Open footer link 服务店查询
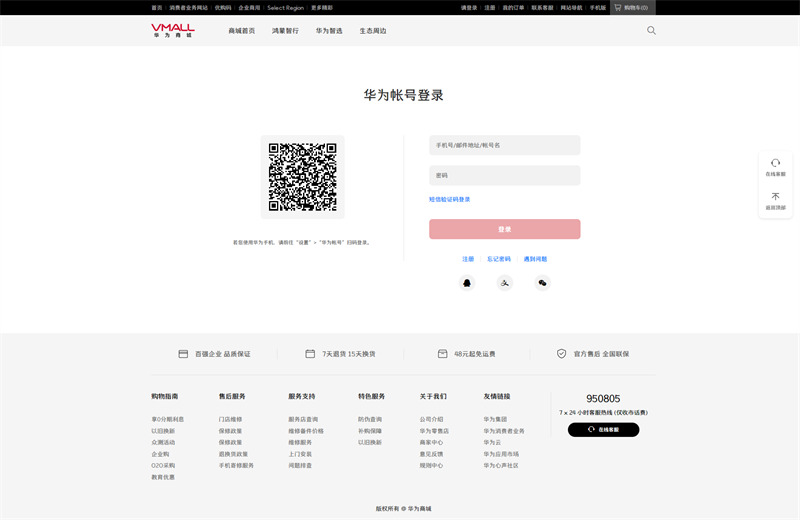Image resolution: width=800 pixels, height=520 pixels. (x=303, y=419)
